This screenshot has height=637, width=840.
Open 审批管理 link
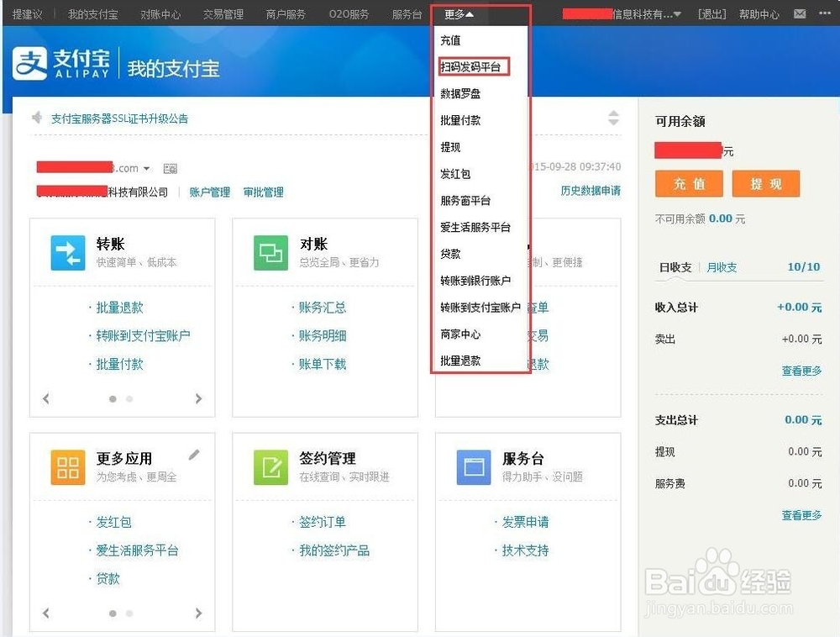pos(263,192)
